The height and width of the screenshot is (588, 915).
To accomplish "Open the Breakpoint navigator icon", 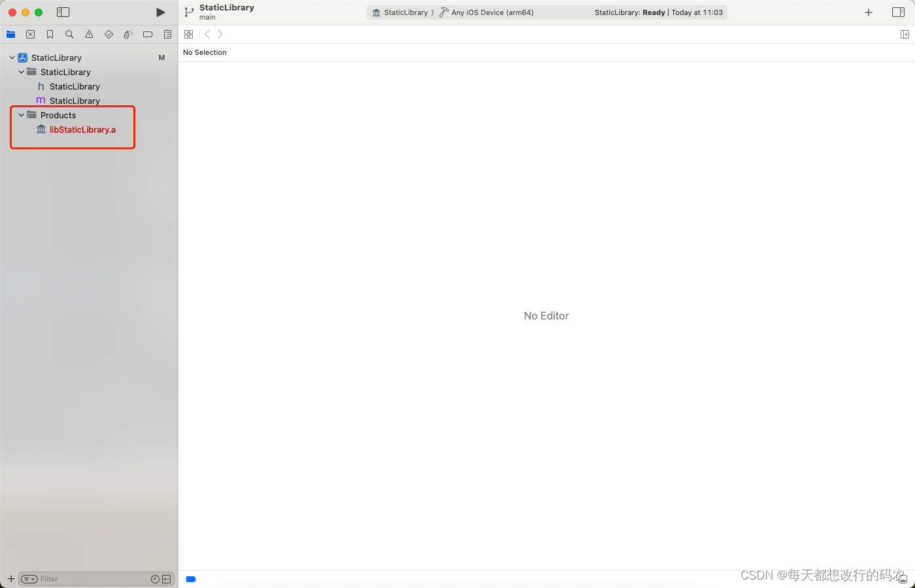I will [x=148, y=35].
